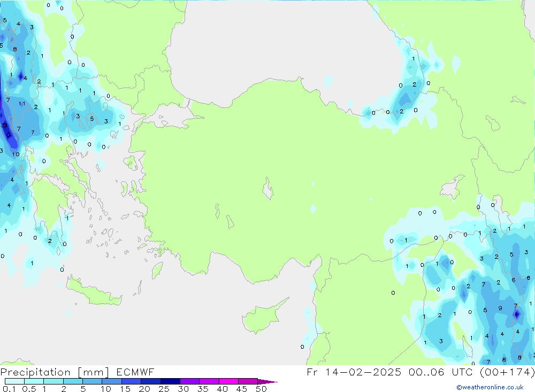Image resolution: width=535 pixels, height=392 pixels.
Task: Click the '9' precipitation value on the map
Action: click(x=500, y=308)
